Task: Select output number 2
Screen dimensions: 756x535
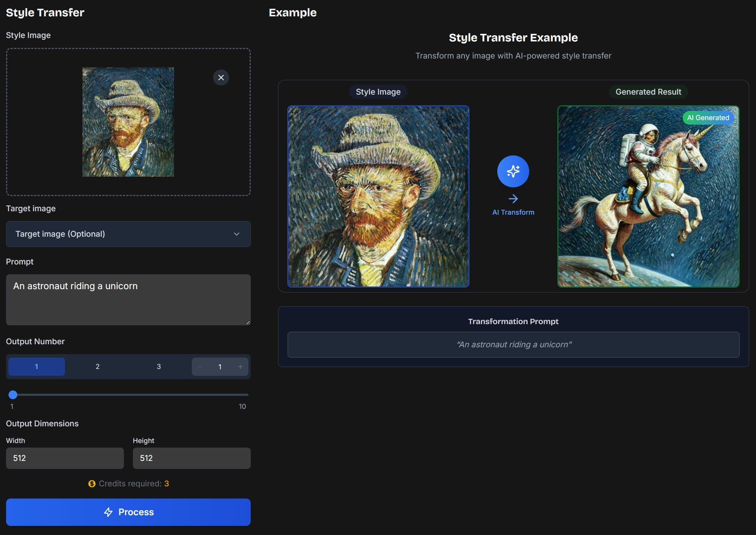Action: tap(98, 367)
